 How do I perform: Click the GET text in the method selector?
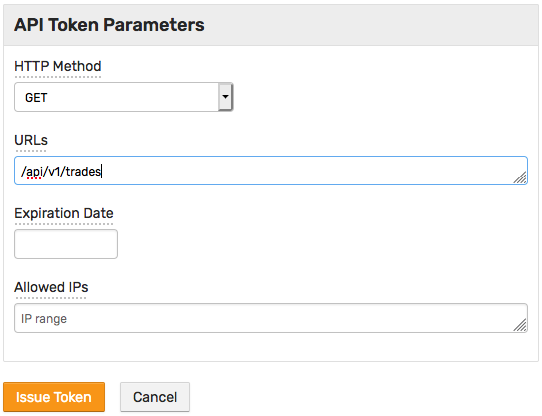pos(36,98)
